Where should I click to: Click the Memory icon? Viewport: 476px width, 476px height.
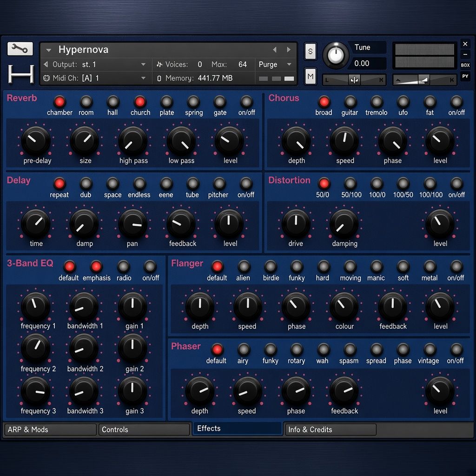pos(159,78)
